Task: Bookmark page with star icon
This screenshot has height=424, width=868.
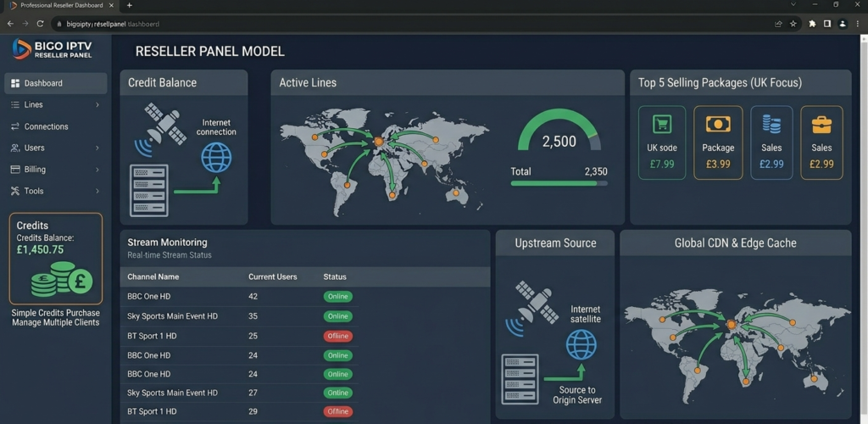Action: (793, 24)
